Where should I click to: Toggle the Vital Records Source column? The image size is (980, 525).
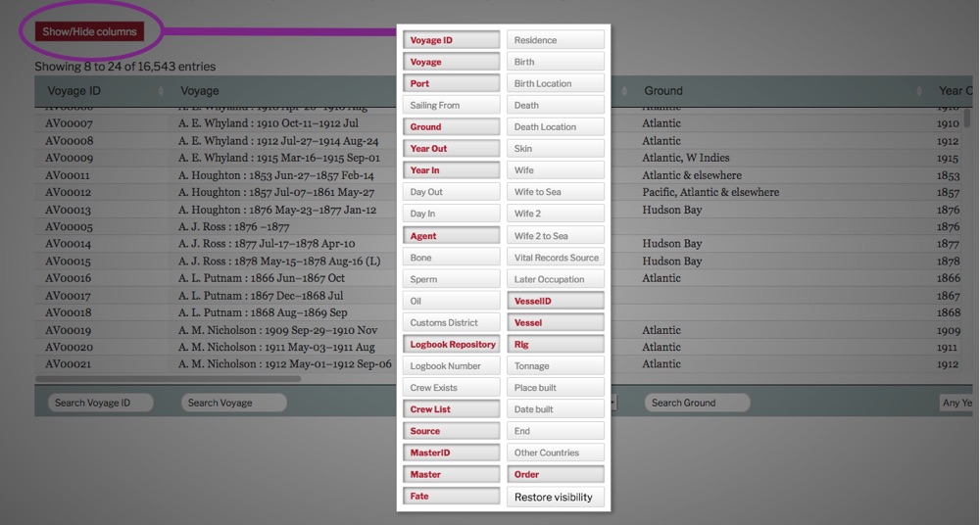click(x=555, y=258)
